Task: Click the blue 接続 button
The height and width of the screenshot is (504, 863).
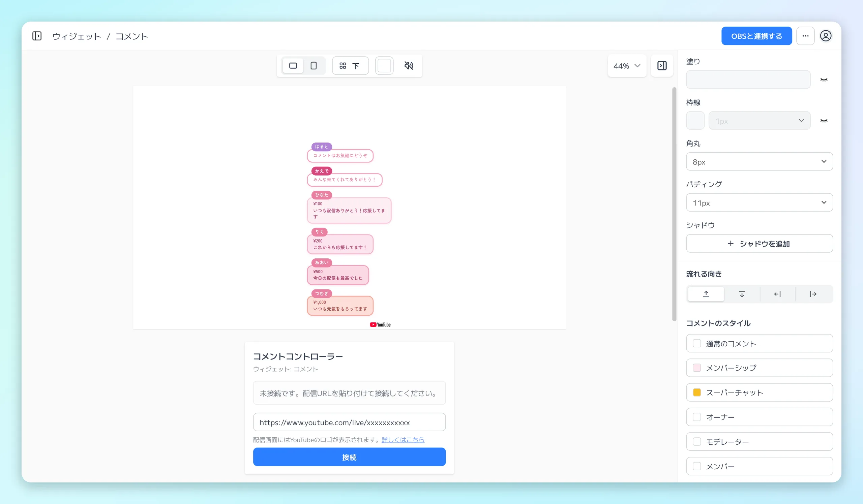Action: (x=349, y=458)
